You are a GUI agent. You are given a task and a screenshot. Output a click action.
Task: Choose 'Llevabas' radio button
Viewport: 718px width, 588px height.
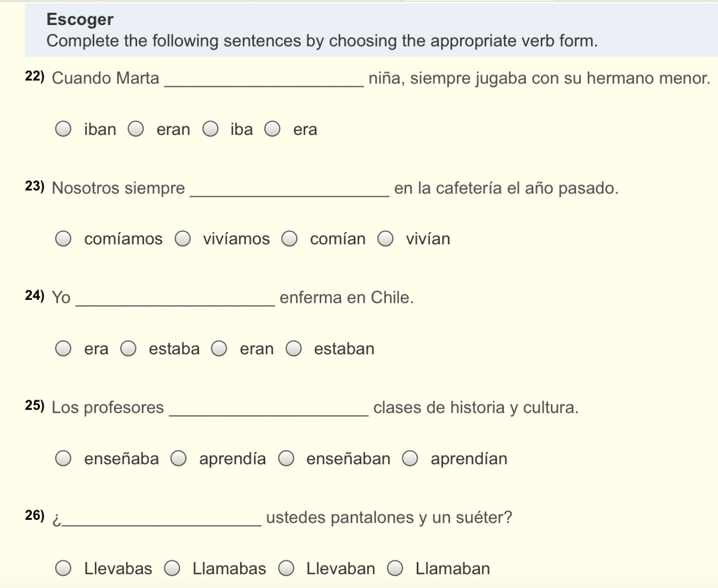pyautogui.click(x=63, y=568)
